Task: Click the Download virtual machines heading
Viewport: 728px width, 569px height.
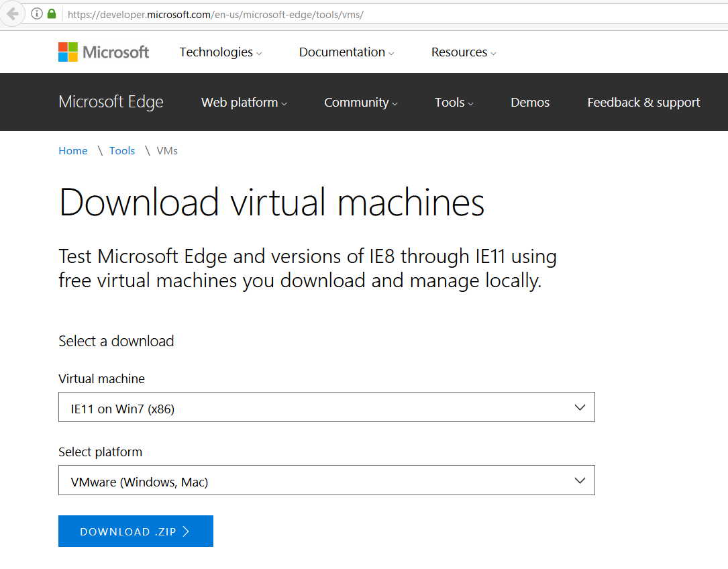Action: click(x=272, y=202)
